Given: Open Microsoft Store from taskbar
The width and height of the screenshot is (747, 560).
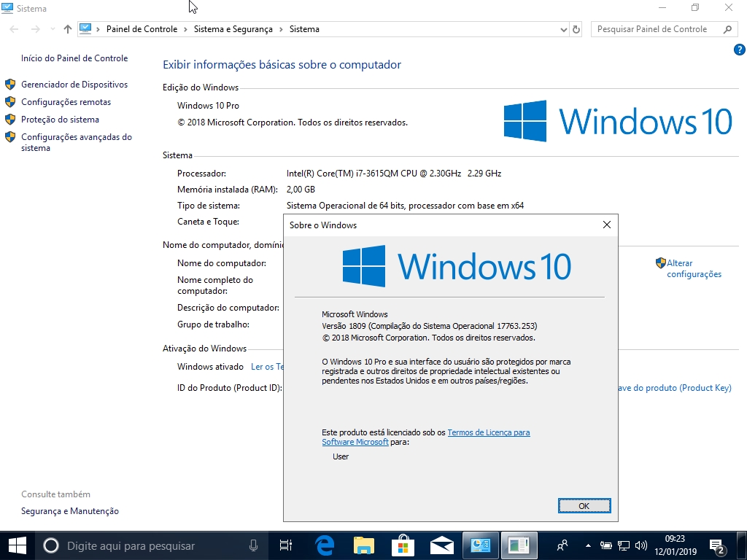Looking at the screenshot, I should click(x=403, y=545).
